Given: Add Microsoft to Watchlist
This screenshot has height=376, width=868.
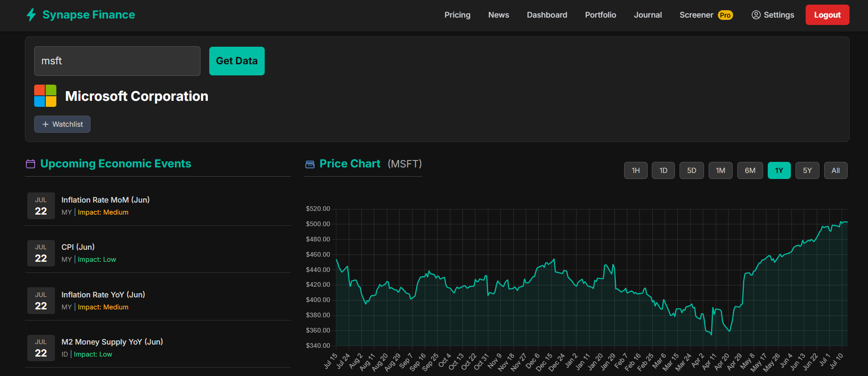Looking at the screenshot, I should point(62,124).
